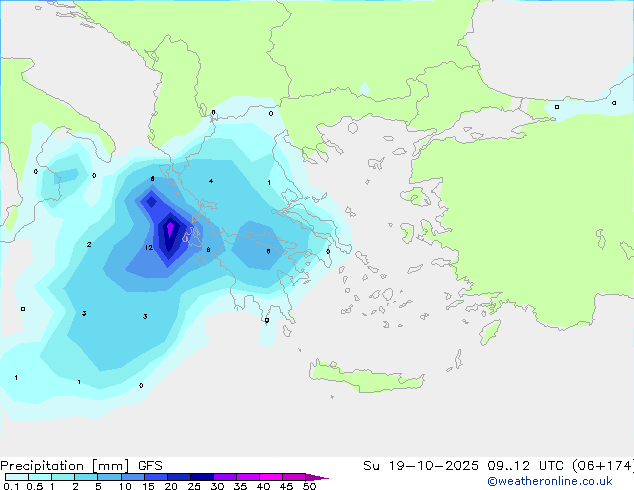
Task: Click the above-50 mm legend arrow tip
Action: 317,477
